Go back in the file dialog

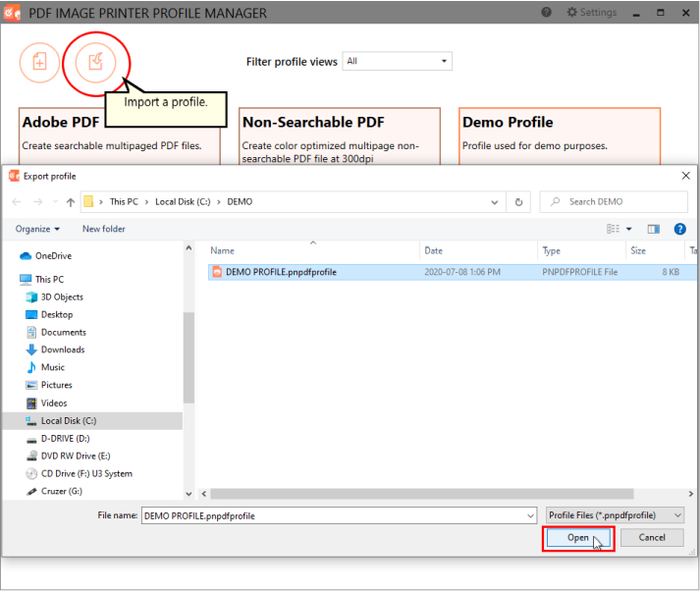(17, 202)
